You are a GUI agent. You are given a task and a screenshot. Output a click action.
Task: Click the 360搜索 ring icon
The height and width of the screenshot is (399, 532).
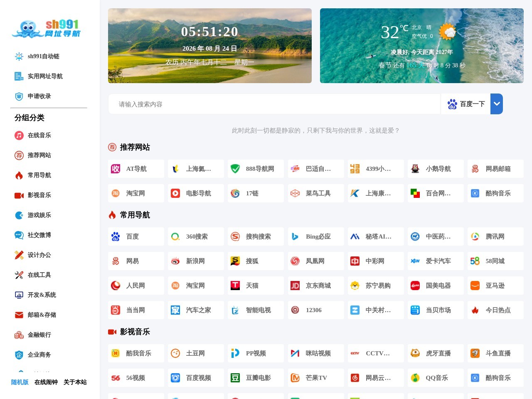pyautogui.click(x=175, y=236)
